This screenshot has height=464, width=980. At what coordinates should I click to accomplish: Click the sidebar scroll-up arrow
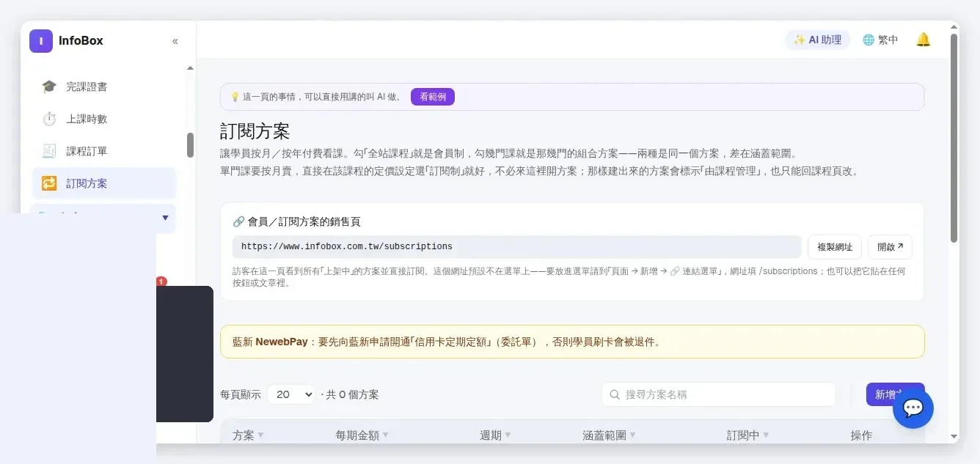(x=191, y=68)
